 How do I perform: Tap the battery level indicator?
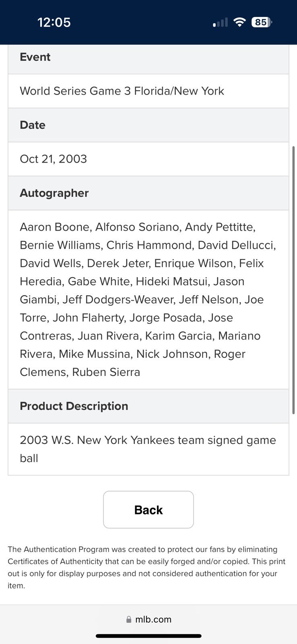click(x=261, y=22)
